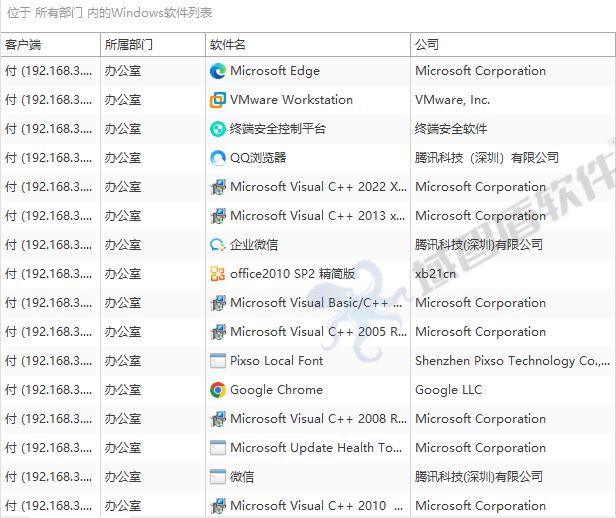Click 腾讯科技（深圳）有限公司 cell in QQ浏览器 row
Screen dimensions: 616x518
pyautogui.click(x=487, y=158)
